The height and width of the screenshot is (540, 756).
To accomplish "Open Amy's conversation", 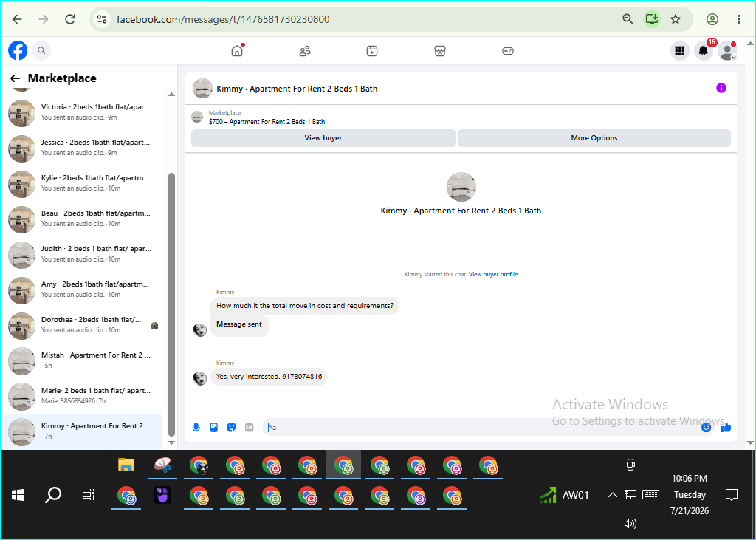I will pos(83,290).
